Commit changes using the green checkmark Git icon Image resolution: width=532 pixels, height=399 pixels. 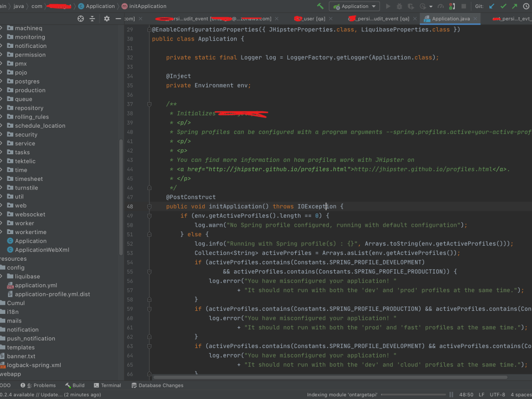pos(503,6)
